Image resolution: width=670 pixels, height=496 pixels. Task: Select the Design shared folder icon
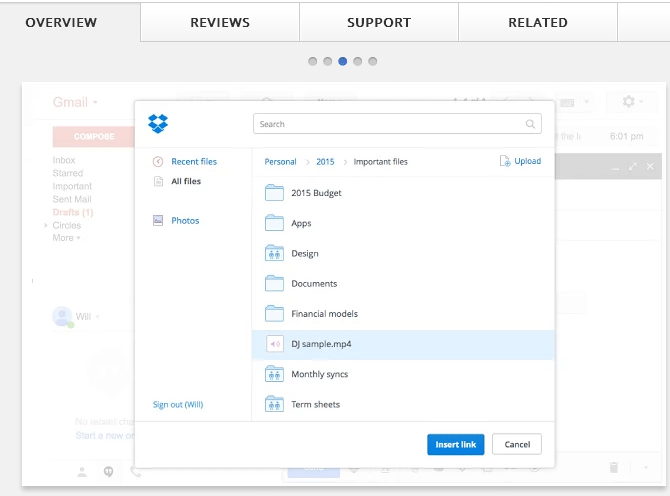[274, 253]
